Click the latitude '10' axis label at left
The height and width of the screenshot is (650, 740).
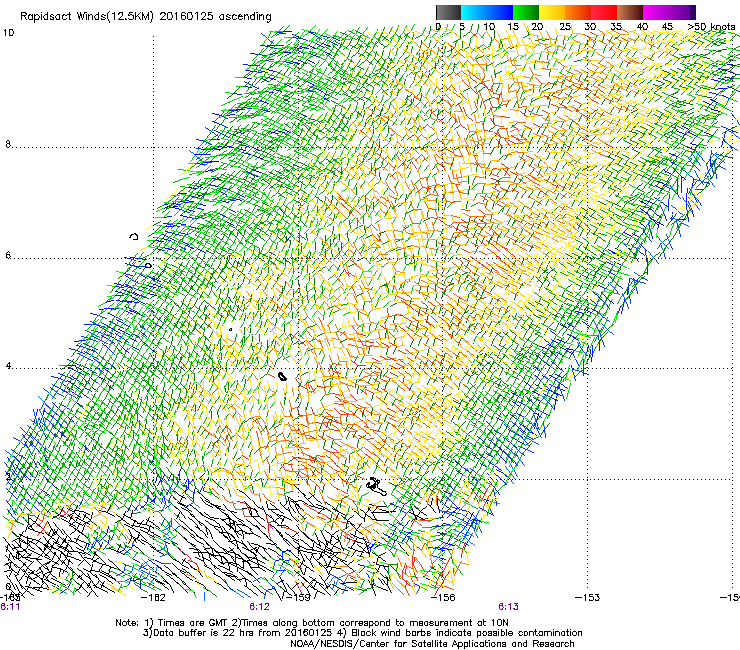[x=8, y=33]
